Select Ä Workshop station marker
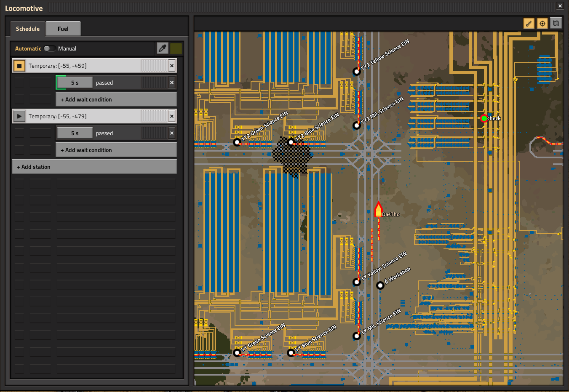The height and width of the screenshot is (392, 569). (380, 285)
